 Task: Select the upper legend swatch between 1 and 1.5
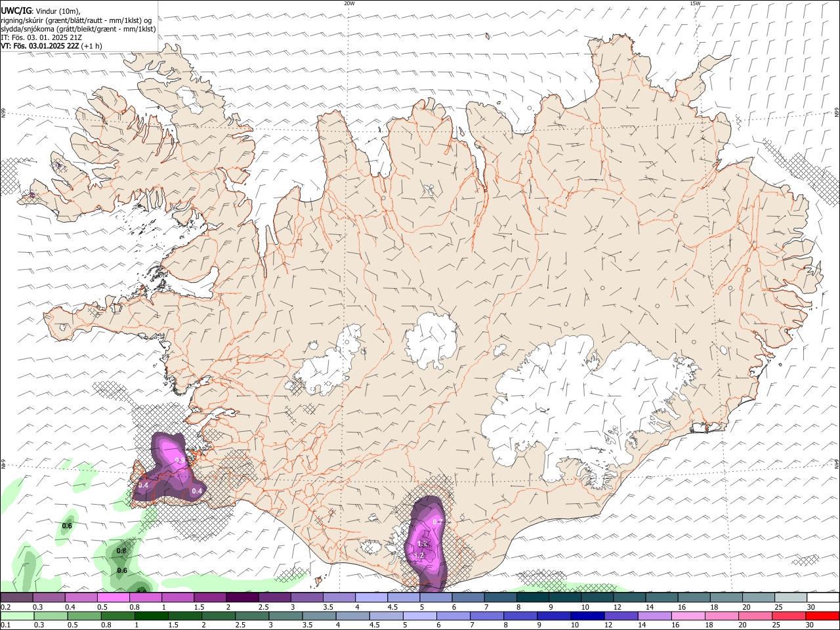click(x=178, y=597)
